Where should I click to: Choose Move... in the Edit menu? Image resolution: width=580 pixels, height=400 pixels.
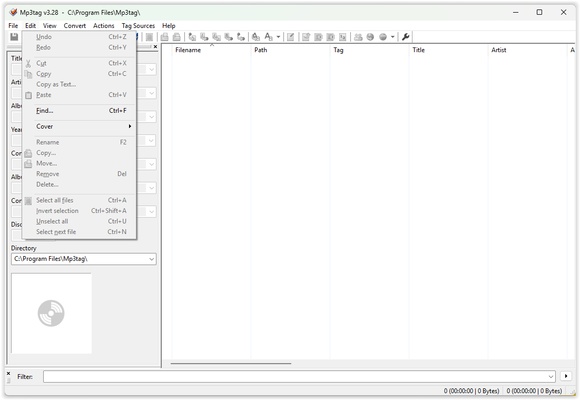click(79, 163)
